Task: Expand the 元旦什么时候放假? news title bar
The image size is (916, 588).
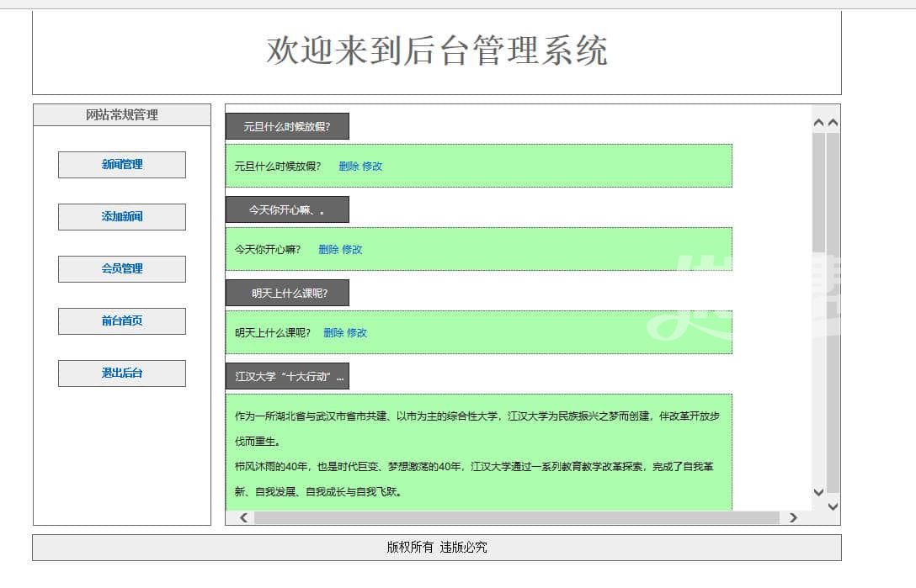Action: [x=287, y=127]
